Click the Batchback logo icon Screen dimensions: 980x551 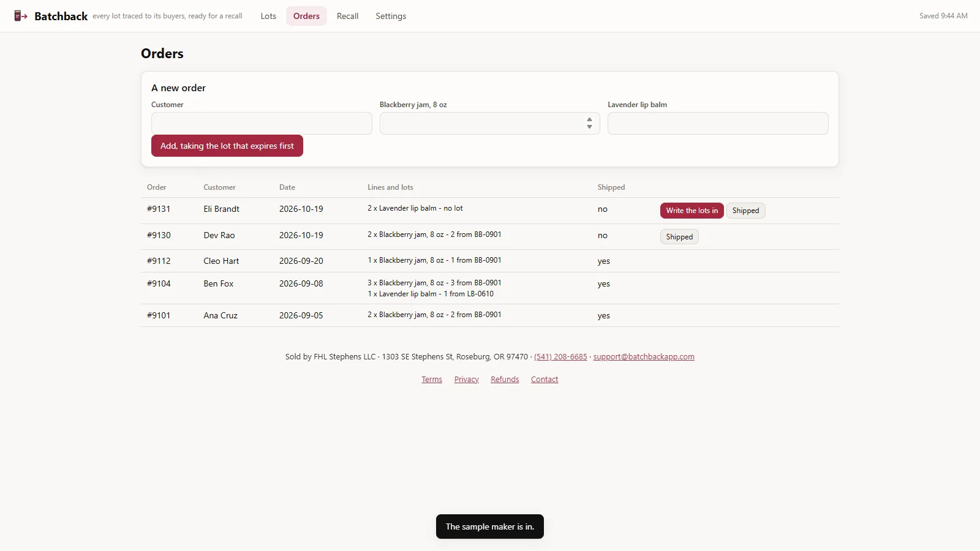click(21, 16)
